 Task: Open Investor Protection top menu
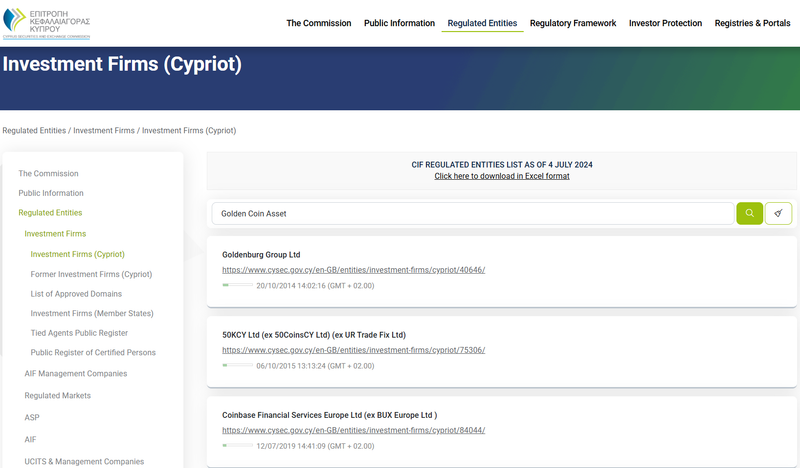click(665, 23)
